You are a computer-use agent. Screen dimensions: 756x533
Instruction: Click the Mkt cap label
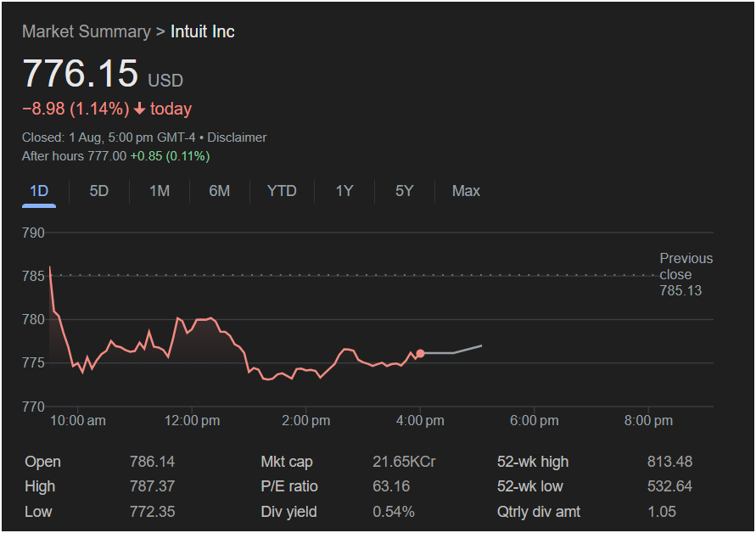287,462
